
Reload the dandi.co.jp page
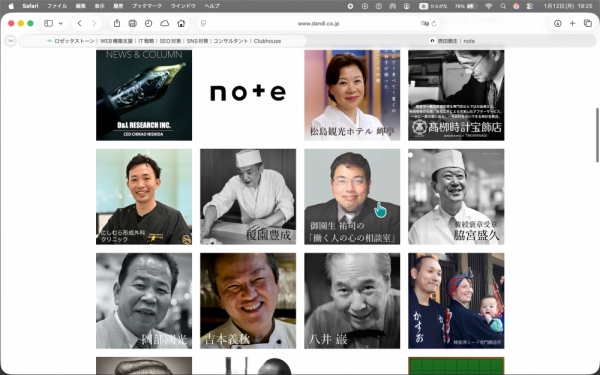tap(434, 23)
